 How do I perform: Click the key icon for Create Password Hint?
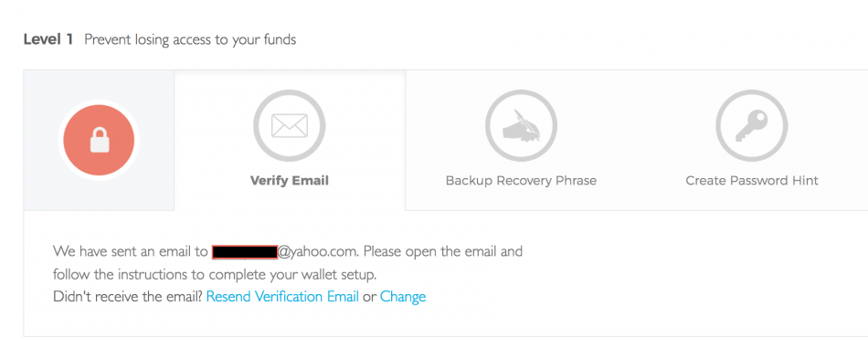[x=752, y=125]
